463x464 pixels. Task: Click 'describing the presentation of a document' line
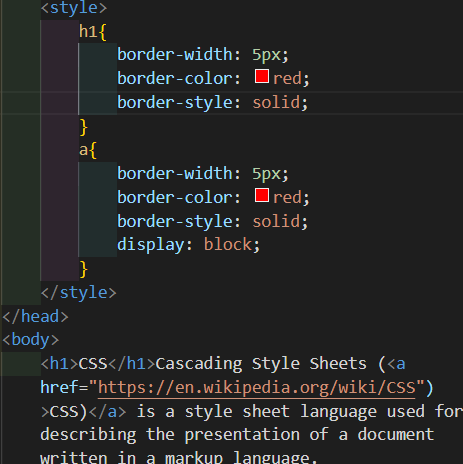coord(237,435)
